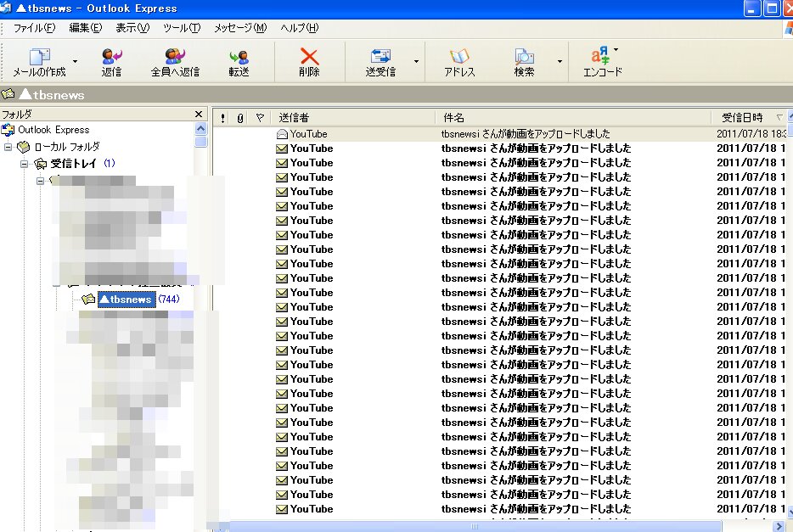Collapse the ローカル フォルダ tree node
The width and height of the screenshot is (793, 532).
[8, 147]
